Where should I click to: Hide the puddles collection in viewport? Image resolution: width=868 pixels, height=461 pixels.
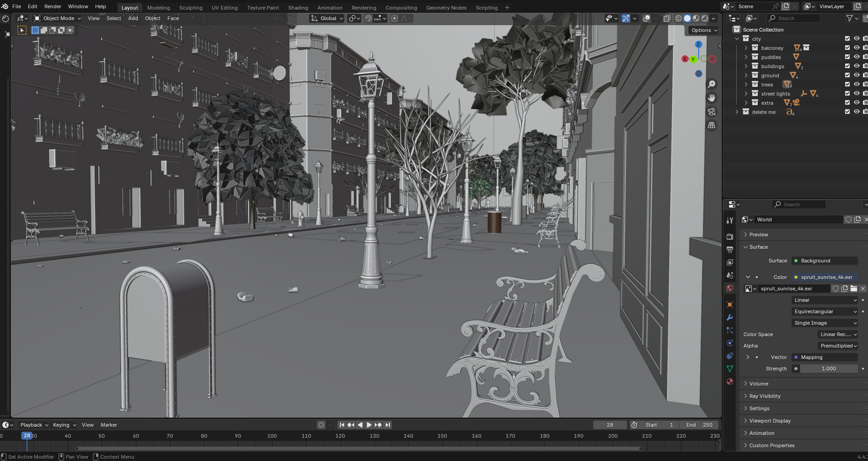point(857,57)
